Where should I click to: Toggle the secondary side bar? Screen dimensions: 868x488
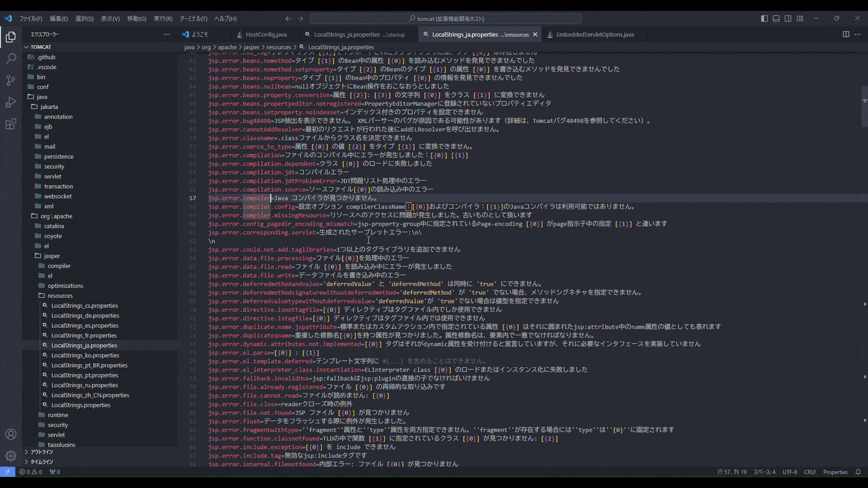point(788,18)
